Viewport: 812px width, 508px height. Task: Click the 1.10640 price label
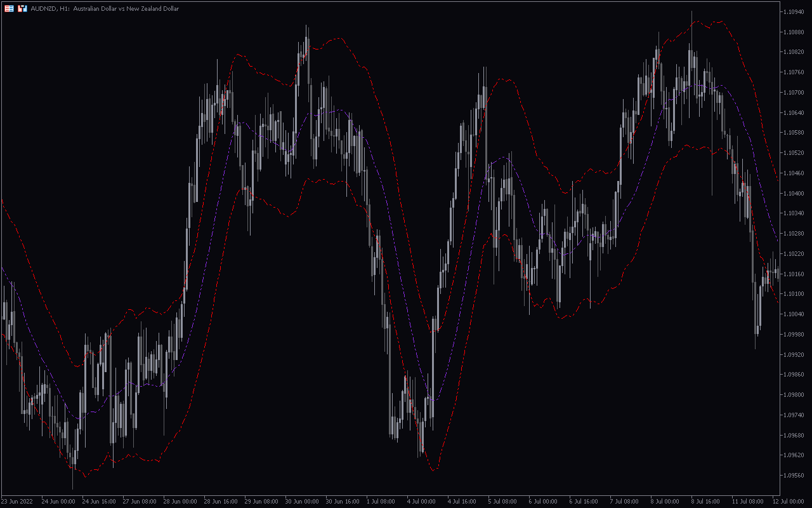pos(794,113)
